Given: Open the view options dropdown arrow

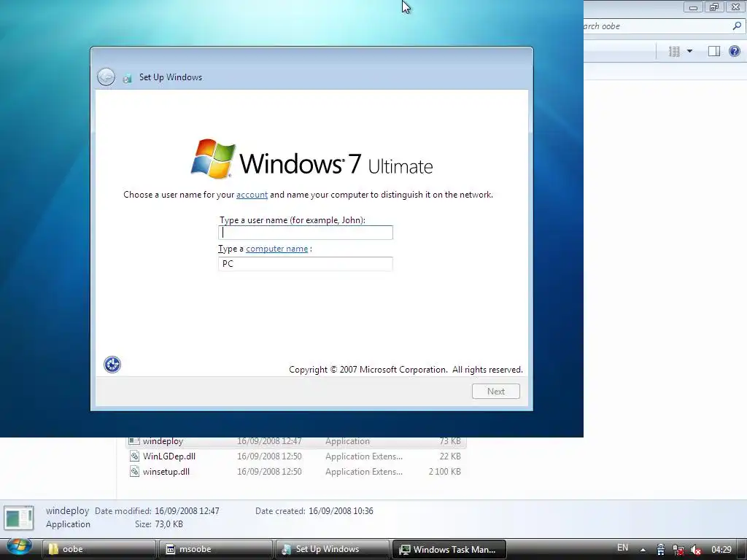Looking at the screenshot, I should pos(689,51).
